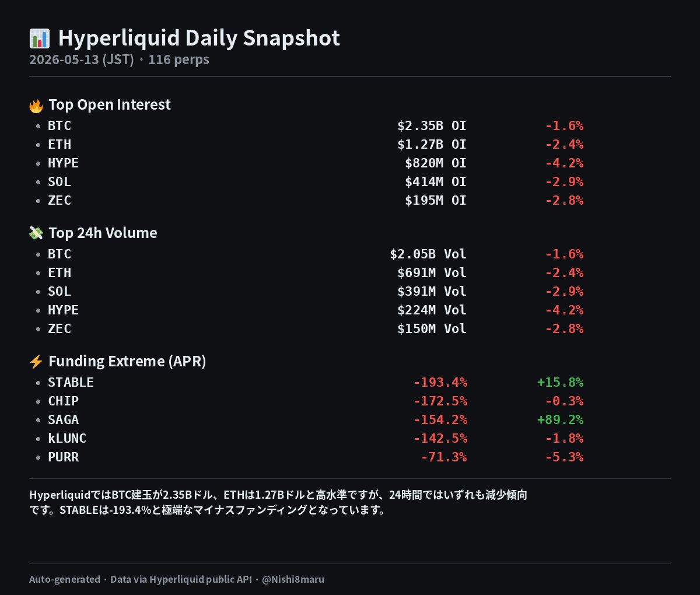This screenshot has width=700, height=595.
Task: Select the 2026-05-13 (JST) date subtitle
Action: click(x=82, y=60)
